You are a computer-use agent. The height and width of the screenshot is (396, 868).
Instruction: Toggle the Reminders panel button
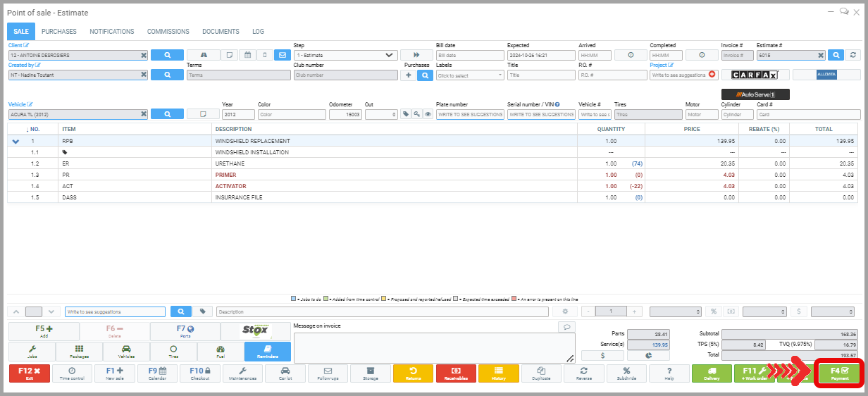click(x=267, y=352)
